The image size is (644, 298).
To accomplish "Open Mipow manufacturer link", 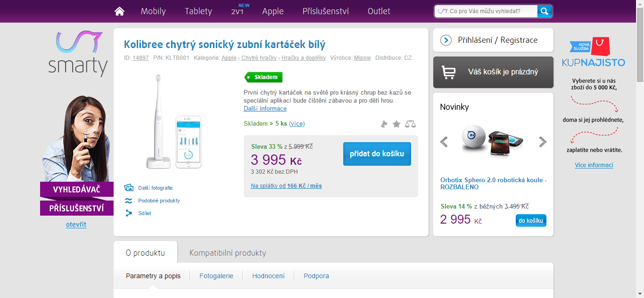I will click(x=363, y=58).
